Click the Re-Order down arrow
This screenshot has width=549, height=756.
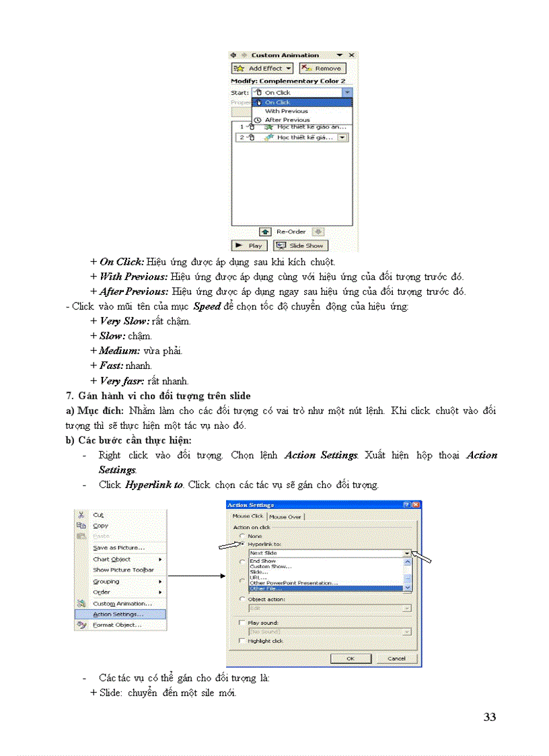(318, 232)
